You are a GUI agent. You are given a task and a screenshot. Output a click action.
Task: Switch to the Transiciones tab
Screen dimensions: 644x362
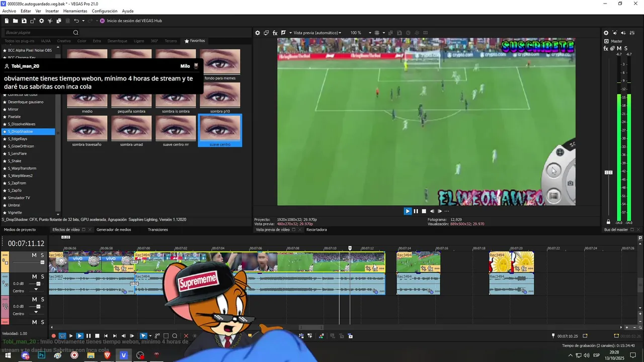pos(157,230)
